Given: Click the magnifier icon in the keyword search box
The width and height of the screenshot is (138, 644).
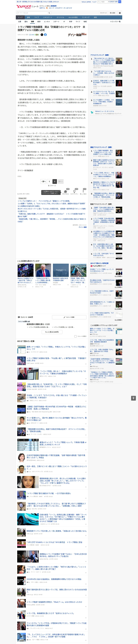Looking at the screenshot, I should pyautogui.click(x=49, y=13).
